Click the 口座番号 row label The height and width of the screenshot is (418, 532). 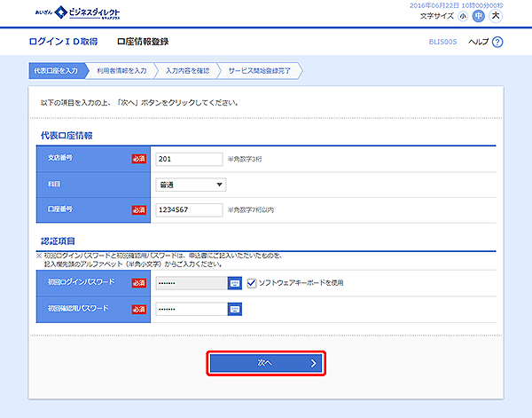tap(60, 209)
